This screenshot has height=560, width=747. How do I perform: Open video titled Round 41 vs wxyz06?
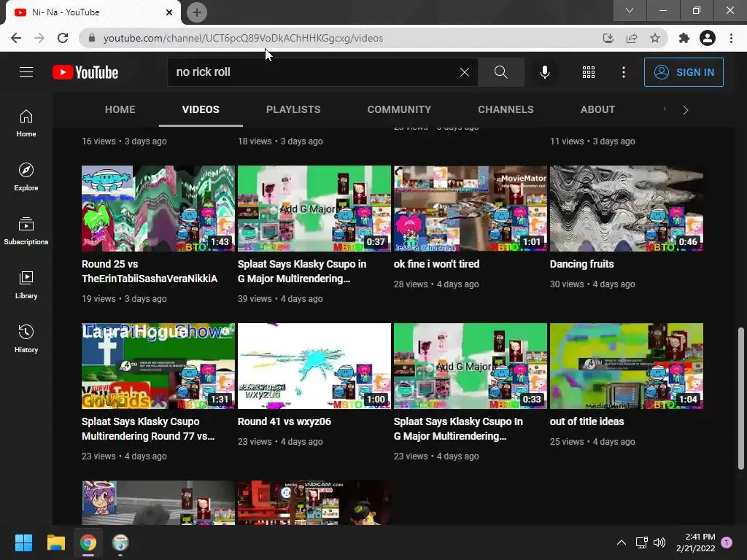pos(285,422)
